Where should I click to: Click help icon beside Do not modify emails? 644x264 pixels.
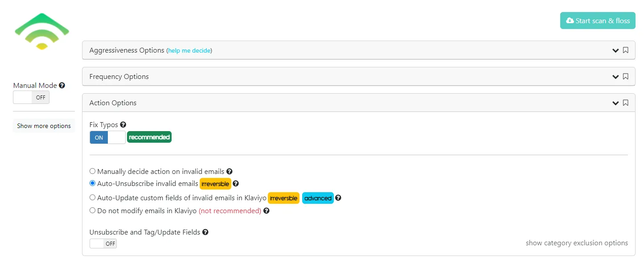tap(267, 211)
